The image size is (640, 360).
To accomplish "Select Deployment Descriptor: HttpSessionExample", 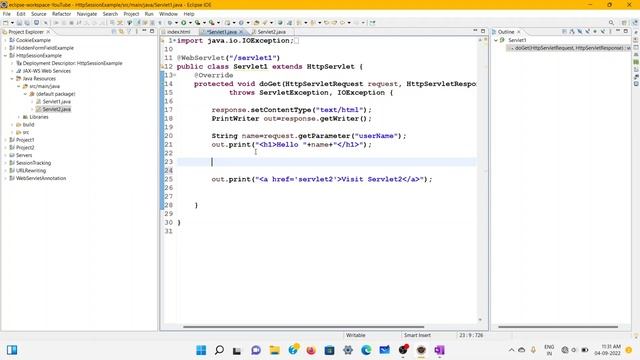I will pos(72,63).
